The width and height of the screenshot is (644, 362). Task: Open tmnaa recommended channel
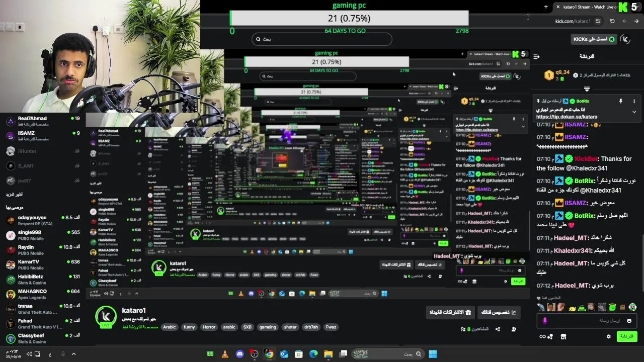43,309
